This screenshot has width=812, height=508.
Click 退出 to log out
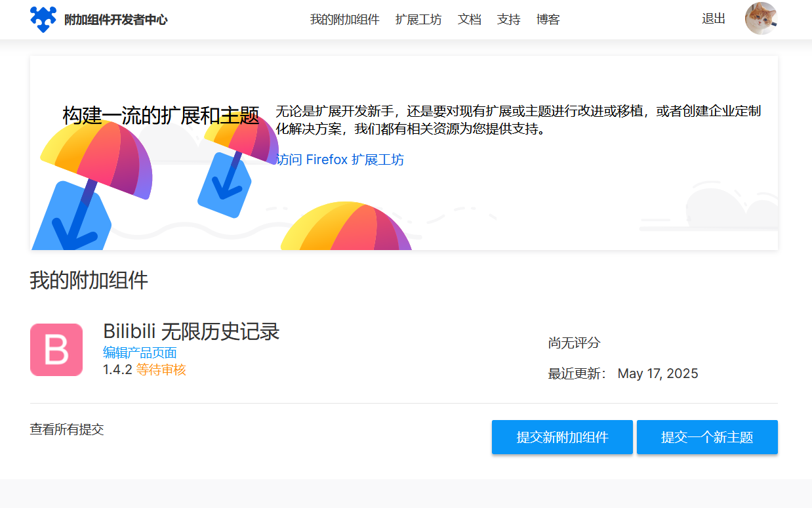[714, 19]
